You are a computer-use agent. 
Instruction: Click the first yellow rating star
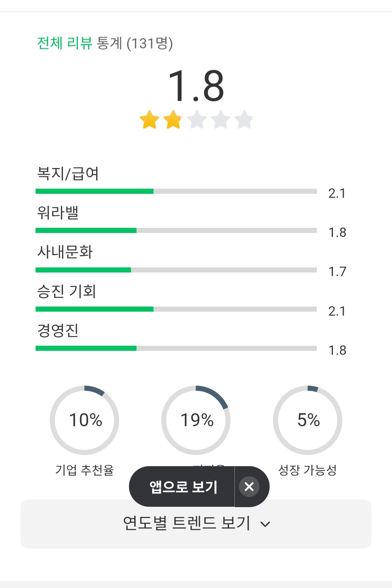tap(150, 120)
